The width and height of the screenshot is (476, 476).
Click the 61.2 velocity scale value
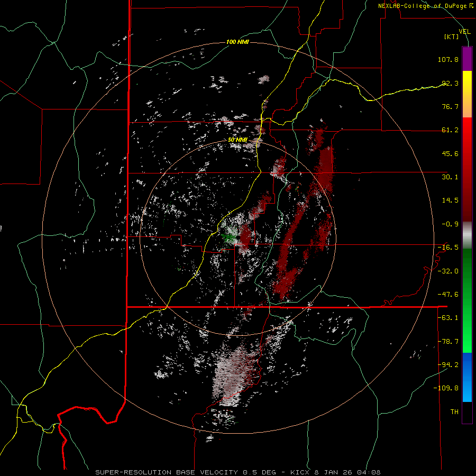click(450, 130)
